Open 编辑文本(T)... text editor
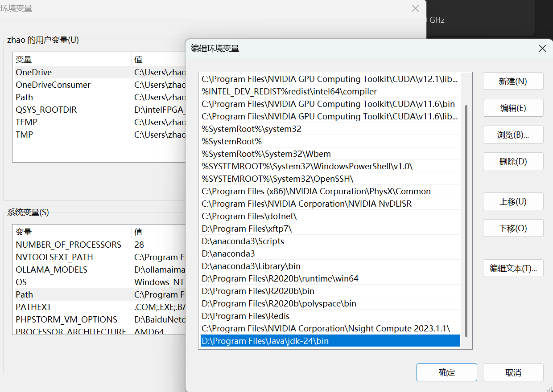 pyautogui.click(x=513, y=268)
